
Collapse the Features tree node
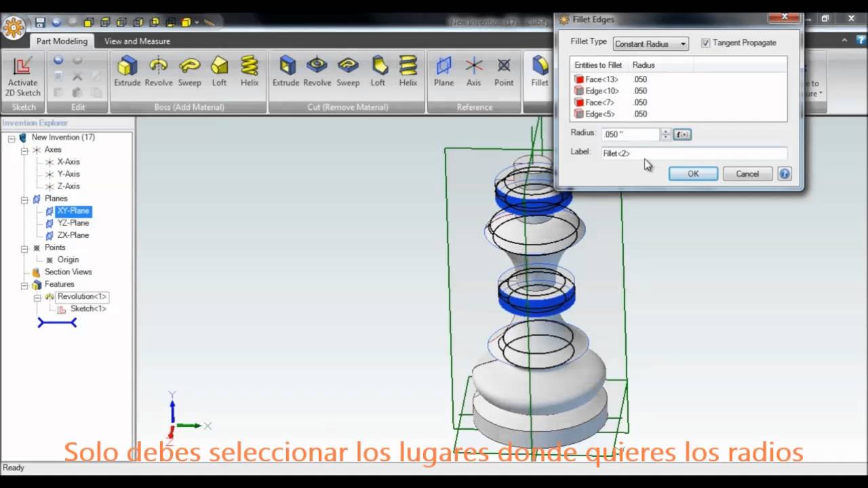[x=24, y=285]
